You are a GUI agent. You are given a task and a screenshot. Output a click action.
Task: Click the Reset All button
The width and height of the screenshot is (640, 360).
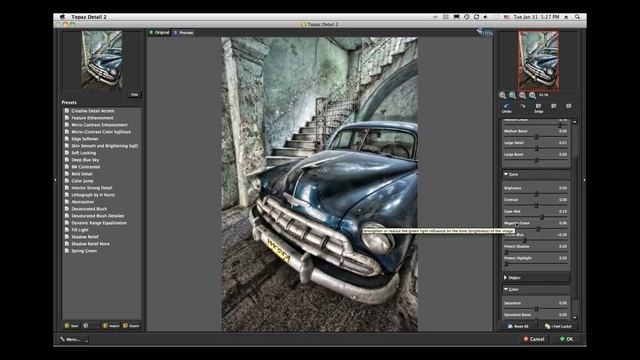(x=518, y=327)
